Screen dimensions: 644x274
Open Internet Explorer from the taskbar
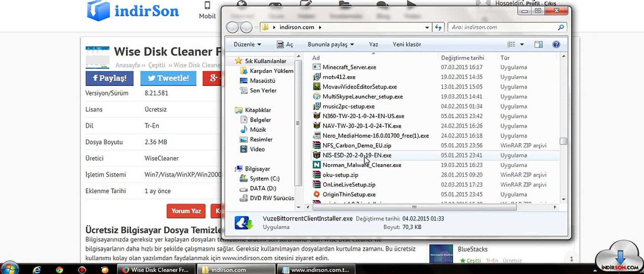(36, 269)
